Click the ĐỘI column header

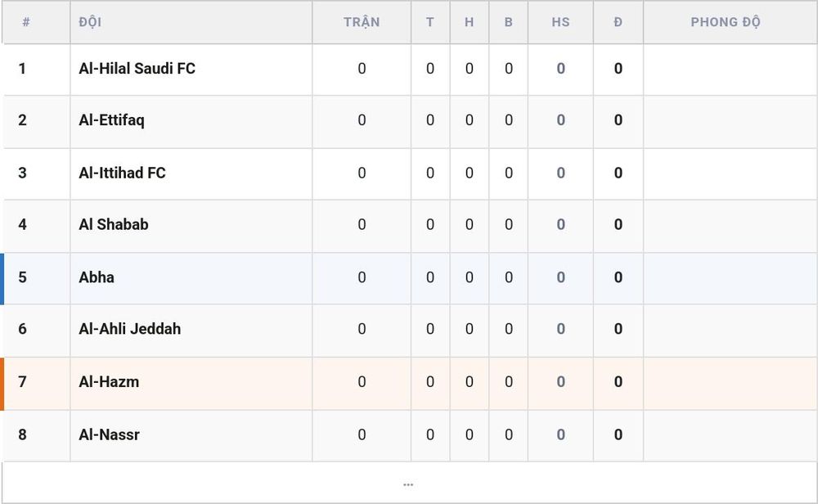(x=90, y=22)
